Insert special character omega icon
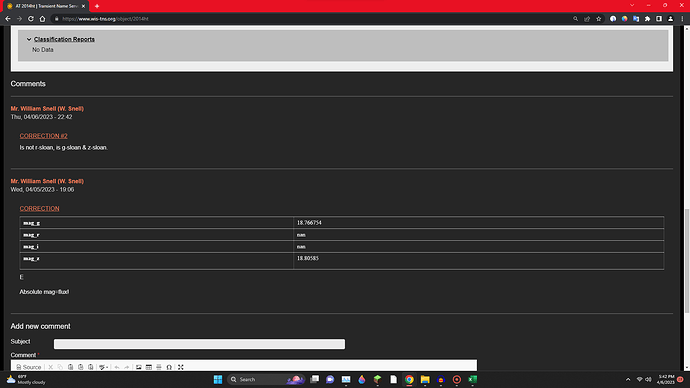 click(x=169, y=367)
